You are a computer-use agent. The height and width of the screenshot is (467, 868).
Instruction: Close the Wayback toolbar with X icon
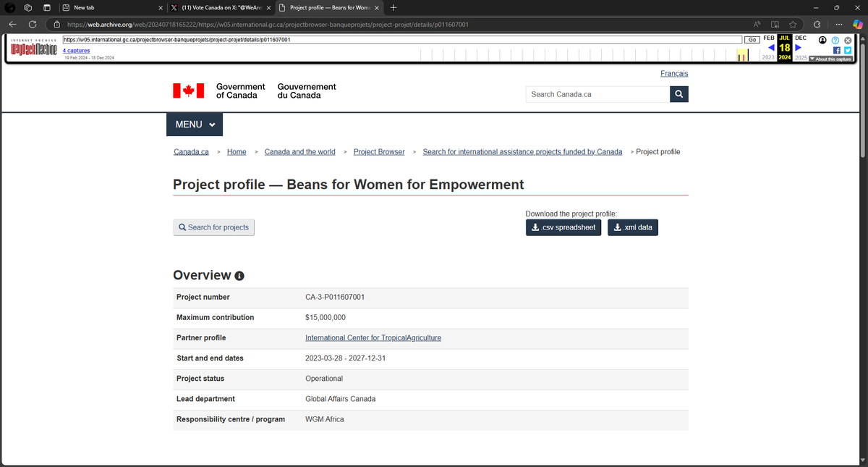point(847,40)
